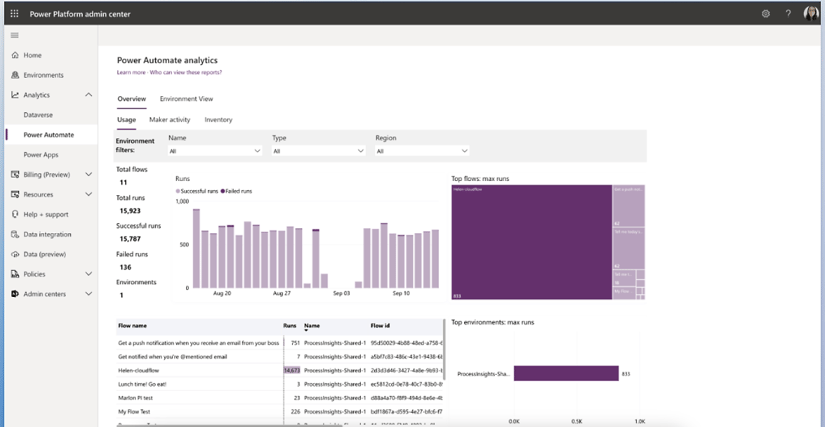Collapse the Analytics section chevron

coord(88,95)
